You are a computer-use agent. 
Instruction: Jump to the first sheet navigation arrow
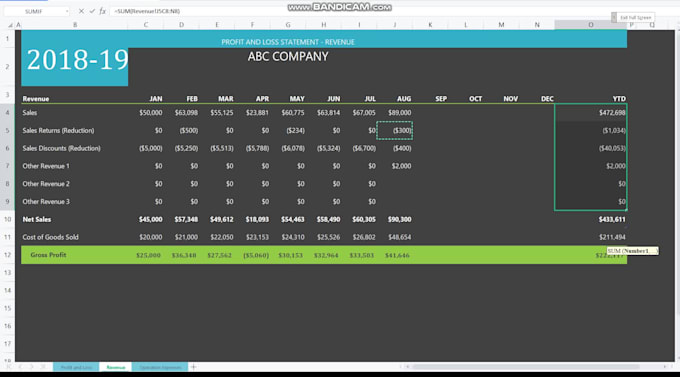(x=9, y=367)
